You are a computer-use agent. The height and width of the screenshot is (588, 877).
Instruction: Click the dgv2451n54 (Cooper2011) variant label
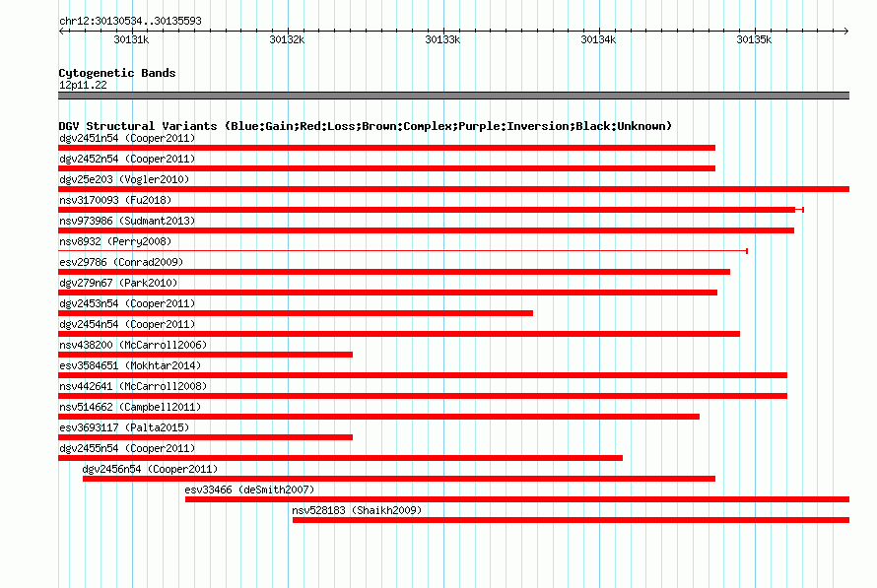pyautogui.click(x=127, y=138)
